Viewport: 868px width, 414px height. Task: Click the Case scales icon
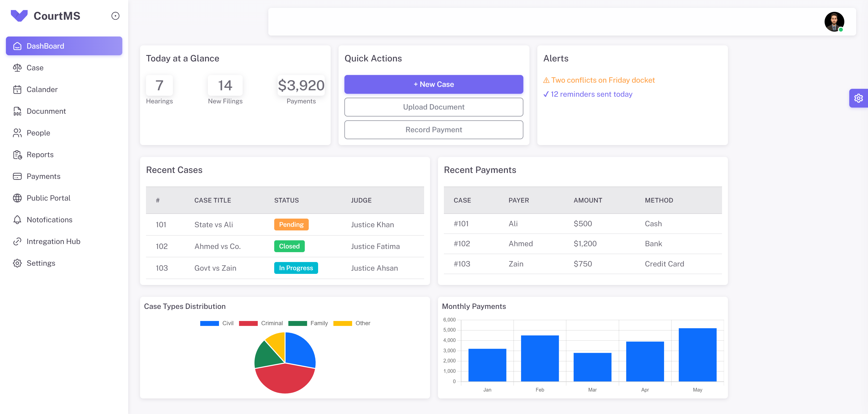(x=17, y=68)
